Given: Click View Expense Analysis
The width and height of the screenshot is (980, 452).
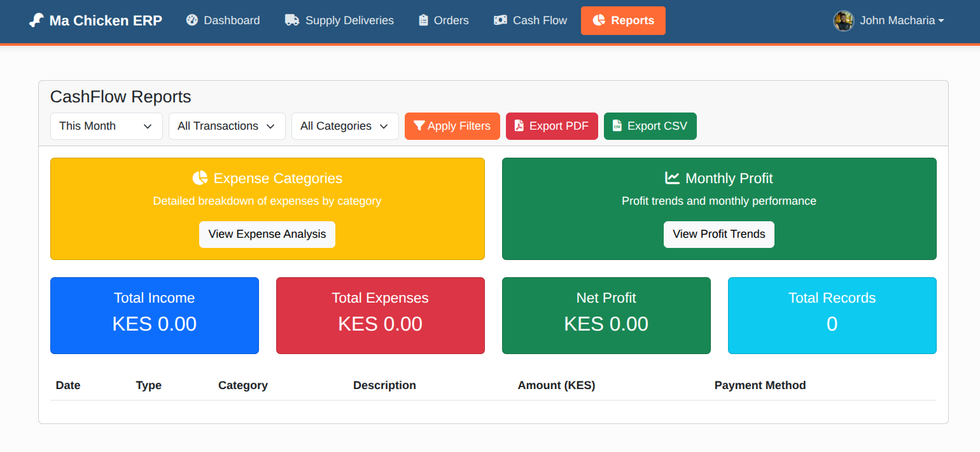Looking at the screenshot, I should tap(267, 234).
